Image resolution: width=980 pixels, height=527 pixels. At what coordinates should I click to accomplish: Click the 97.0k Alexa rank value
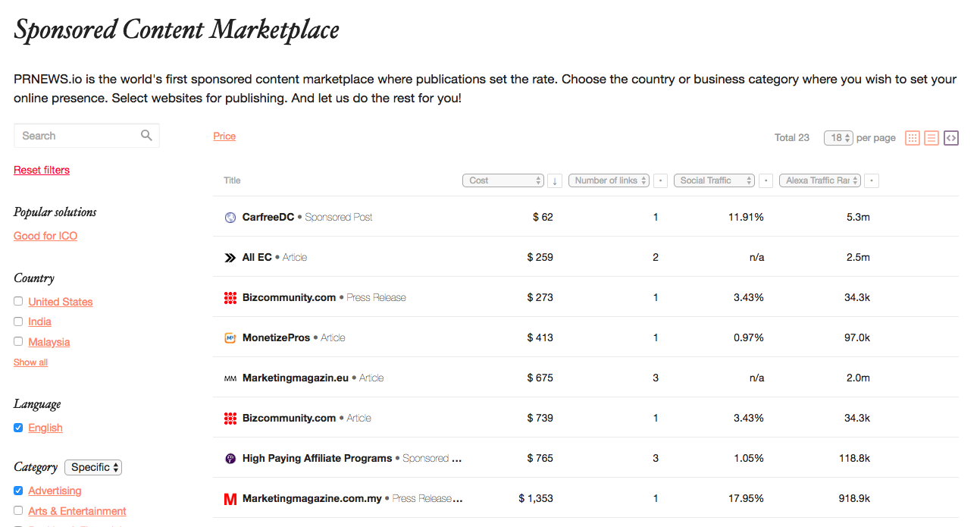tap(857, 337)
